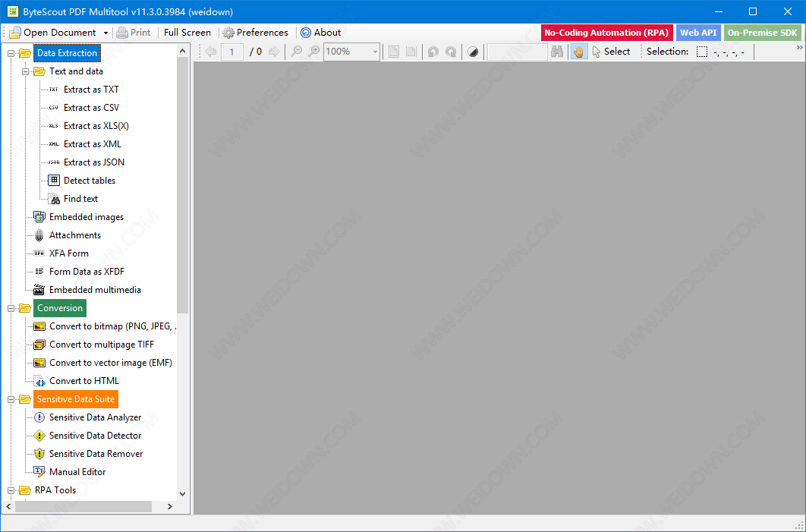This screenshot has height=532, width=806.
Task: Click the Sensitive Data Remover shield icon
Action: (39, 454)
